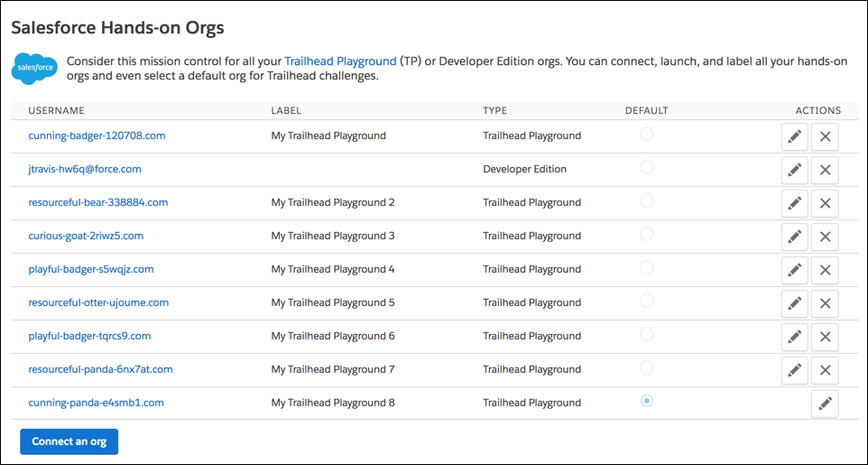
Task: Click the Connect an org button
Action: click(x=69, y=442)
